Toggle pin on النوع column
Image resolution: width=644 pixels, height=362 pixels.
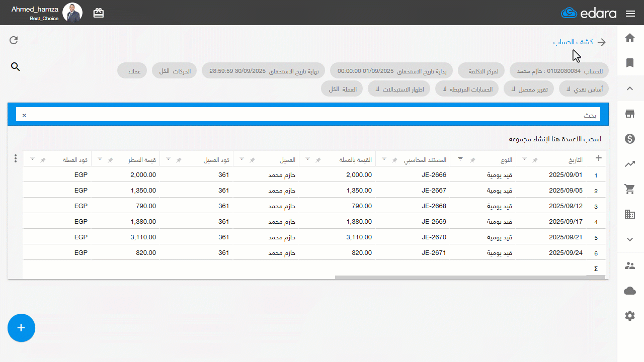[x=473, y=160]
